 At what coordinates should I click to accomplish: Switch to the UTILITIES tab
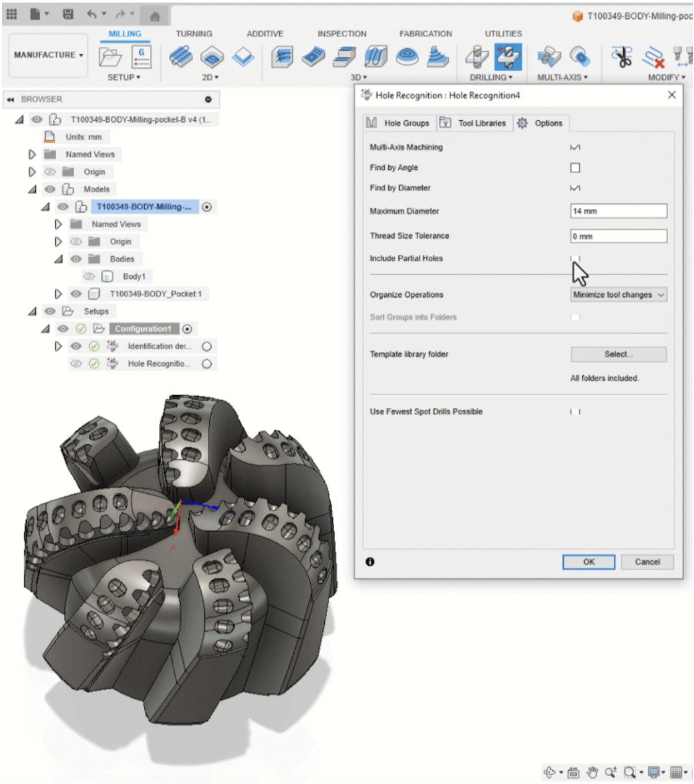[504, 34]
